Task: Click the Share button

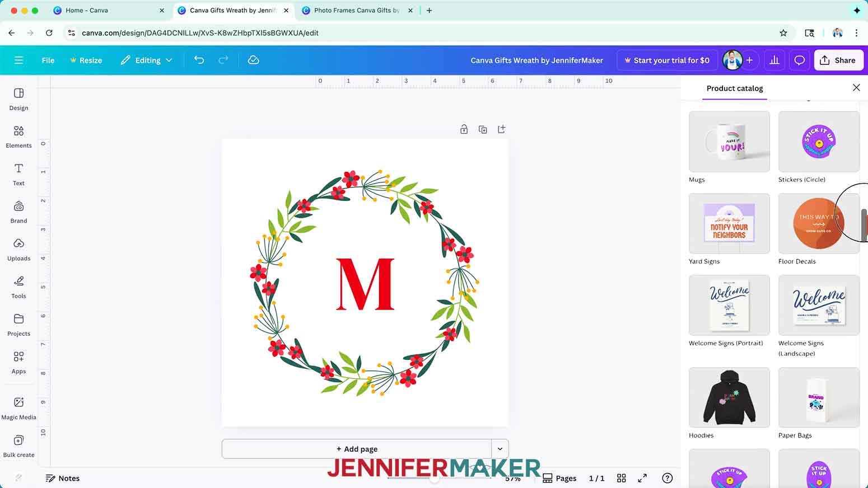Action: click(x=838, y=60)
